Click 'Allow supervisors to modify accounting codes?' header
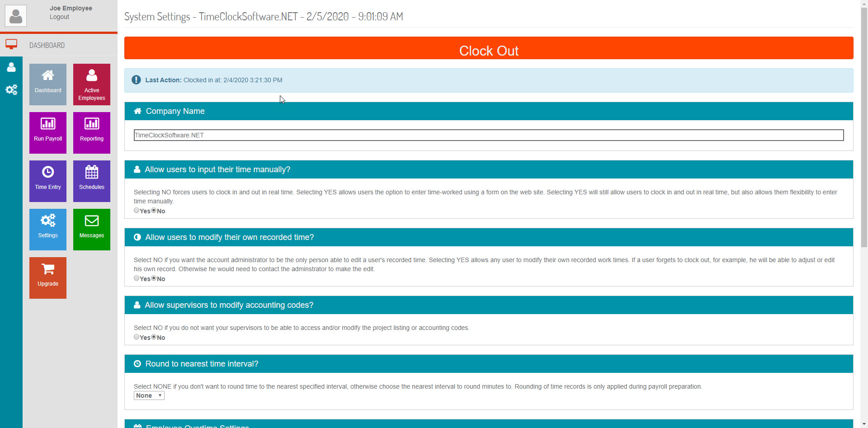Image resolution: width=868 pixels, height=428 pixels. tap(489, 305)
